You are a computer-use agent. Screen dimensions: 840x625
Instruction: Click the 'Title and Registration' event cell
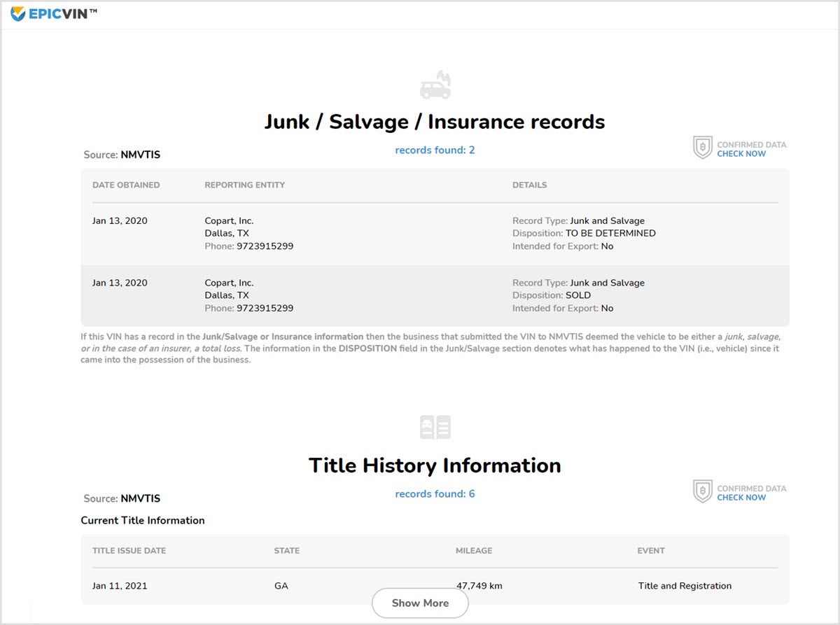click(x=685, y=586)
